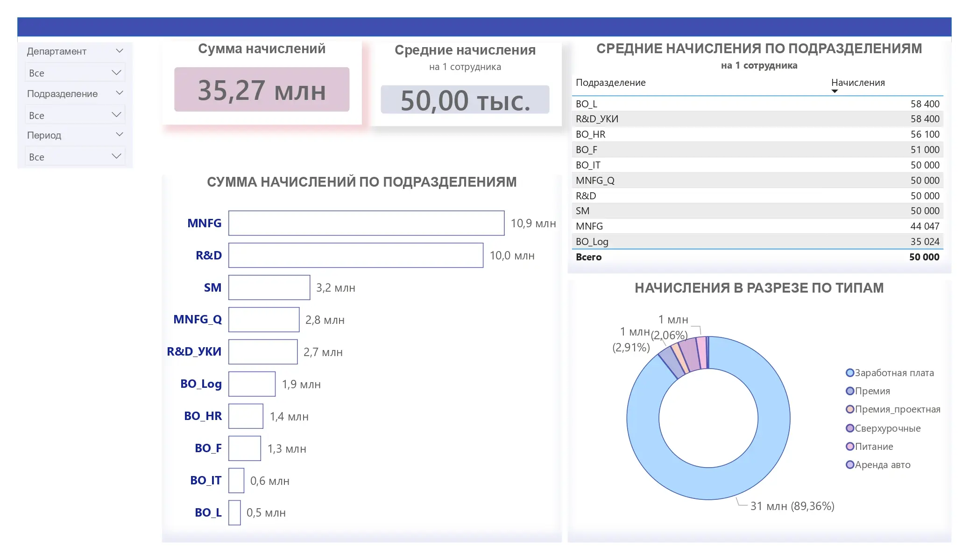
Task: Select the BO_Log row in table
Action: (x=757, y=241)
